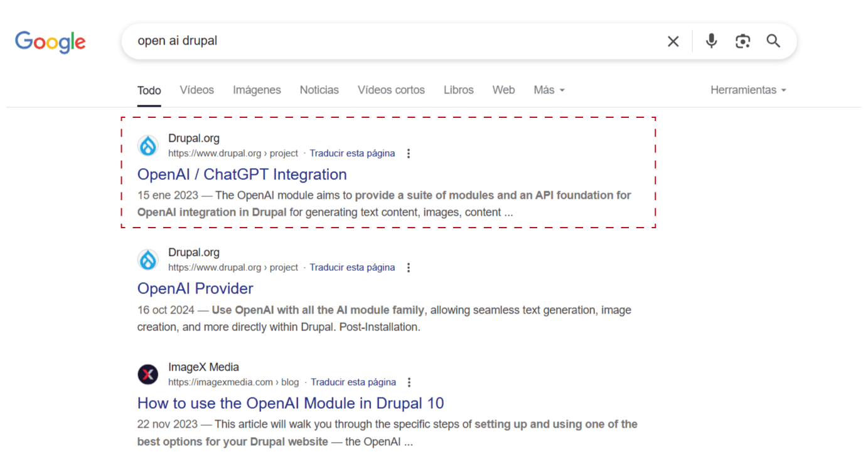Switch to the Vídeos tab

tap(197, 90)
